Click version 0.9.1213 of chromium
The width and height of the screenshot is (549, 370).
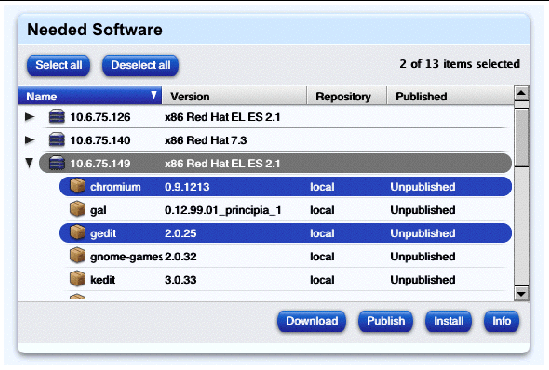tap(187, 187)
